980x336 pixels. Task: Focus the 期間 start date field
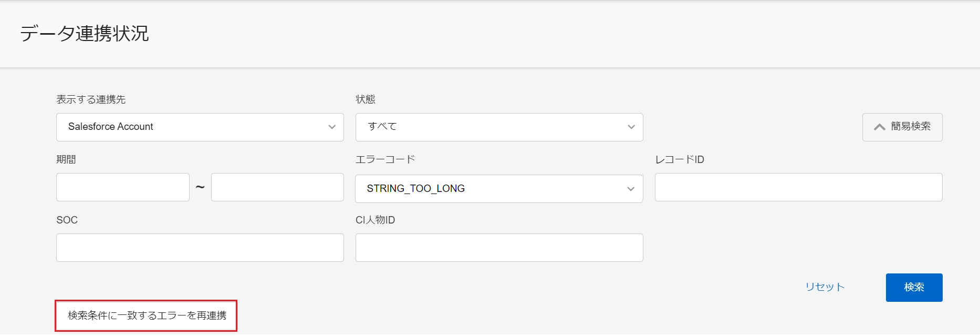(123, 187)
